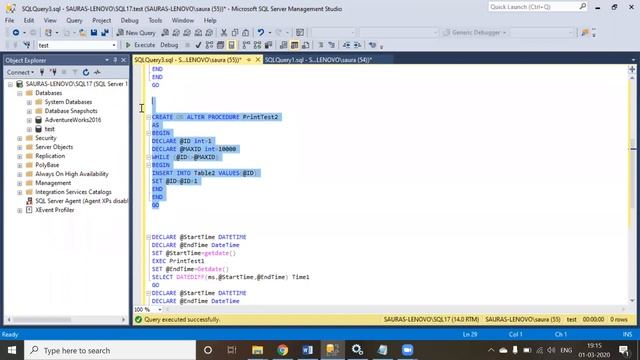Expand the Security folder

20,138
